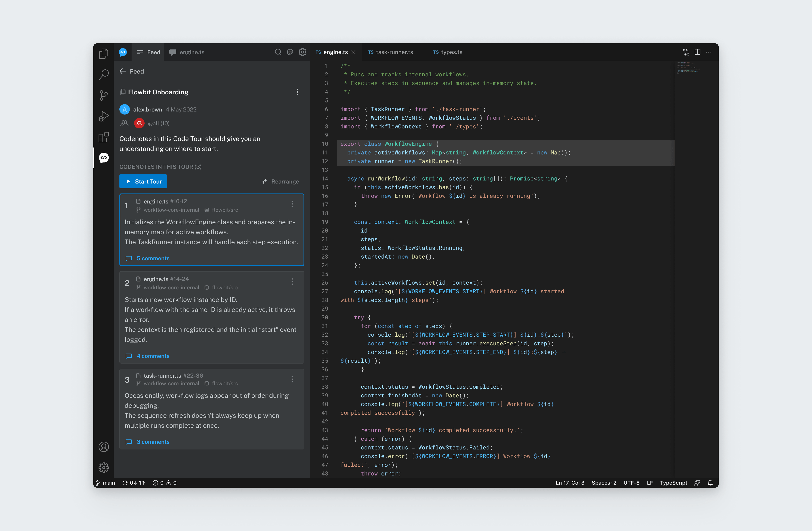This screenshot has height=531, width=812.
Task: Click the blue Codenotes logo in panel header
Action: [123, 52]
